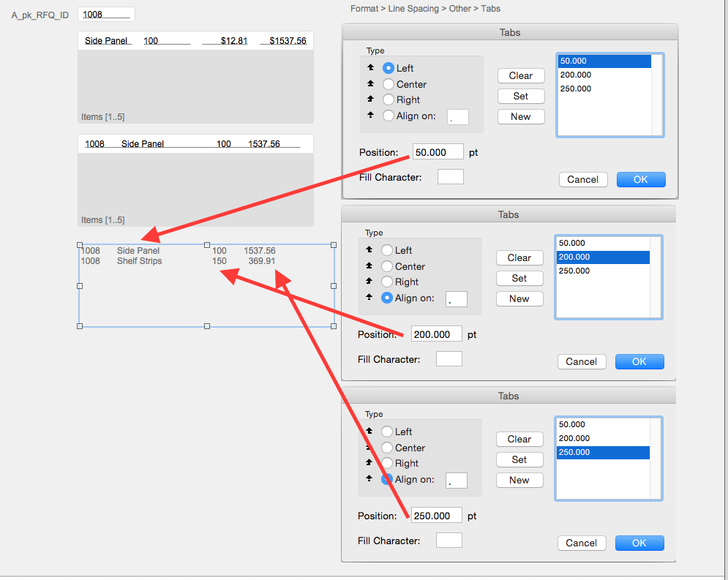Select Left radio in middle Tabs dialog
Screen dimensions: 728x580
(387, 250)
